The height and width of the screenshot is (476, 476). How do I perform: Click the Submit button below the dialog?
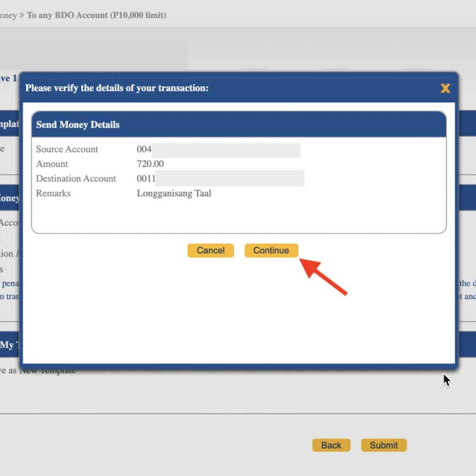click(384, 445)
